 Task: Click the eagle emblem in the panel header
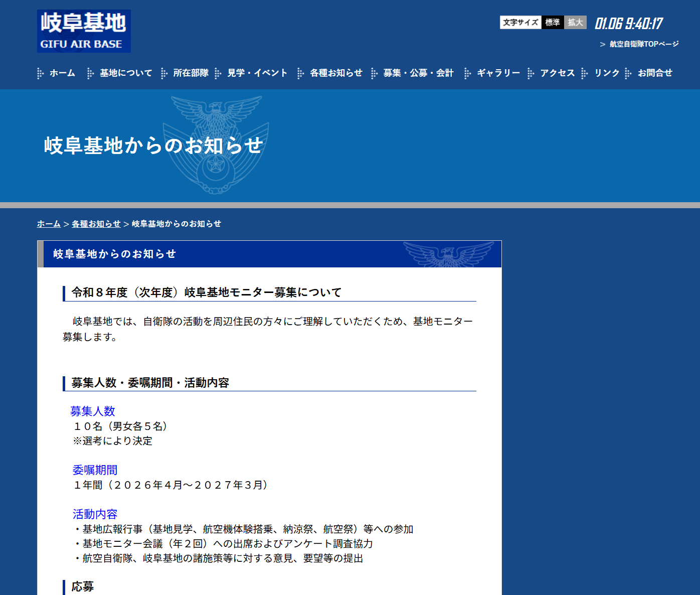point(448,254)
